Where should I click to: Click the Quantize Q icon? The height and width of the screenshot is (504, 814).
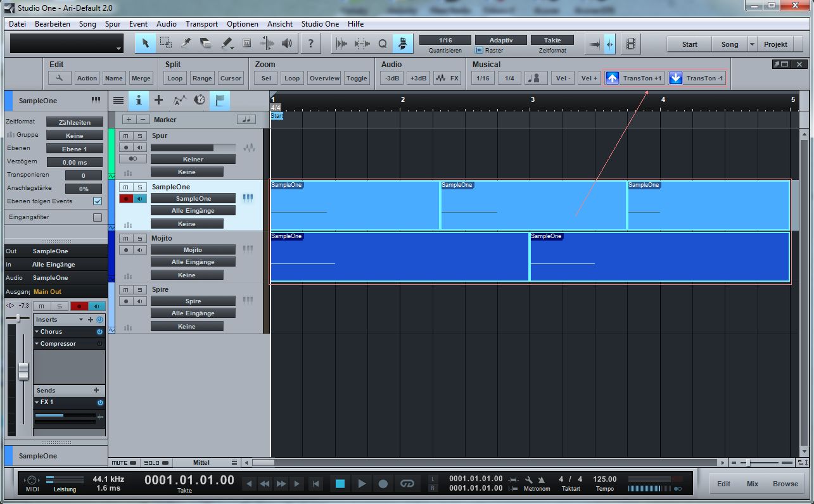point(383,43)
